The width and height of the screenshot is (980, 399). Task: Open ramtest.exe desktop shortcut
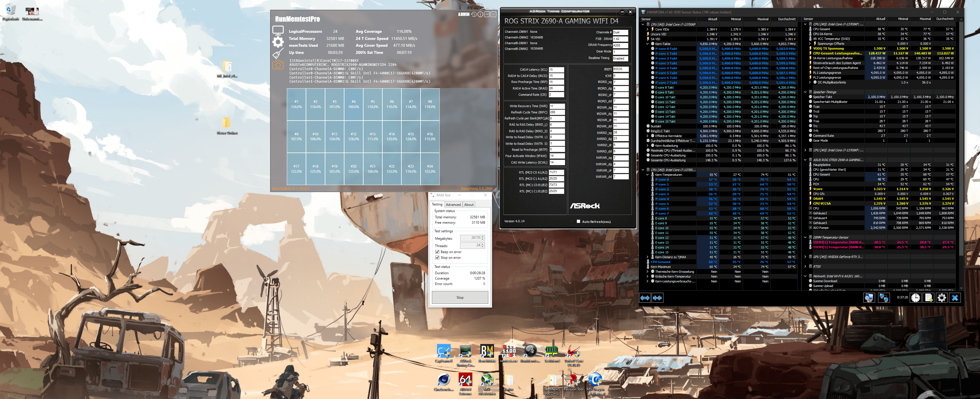click(509, 353)
